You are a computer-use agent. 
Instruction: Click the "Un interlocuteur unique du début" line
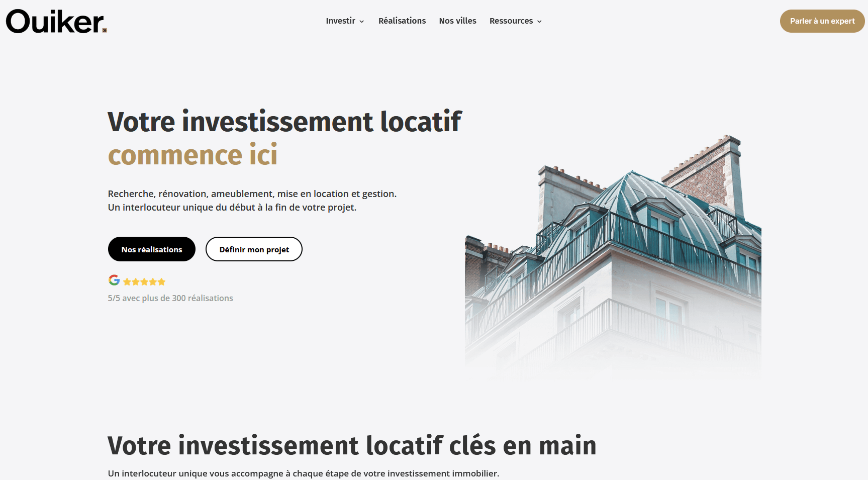click(232, 207)
